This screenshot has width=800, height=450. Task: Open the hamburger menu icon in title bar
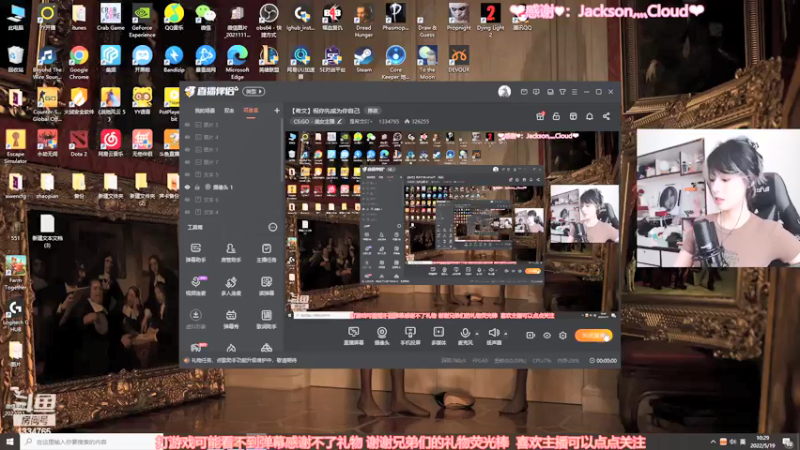[x=574, y=92]
